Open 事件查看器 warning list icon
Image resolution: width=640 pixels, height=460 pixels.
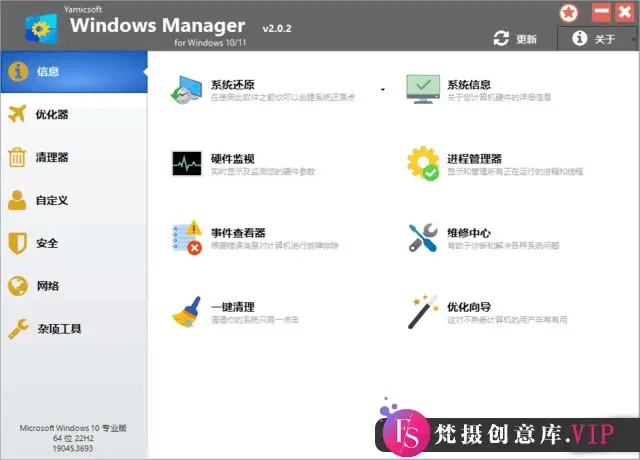click(187, 238)
